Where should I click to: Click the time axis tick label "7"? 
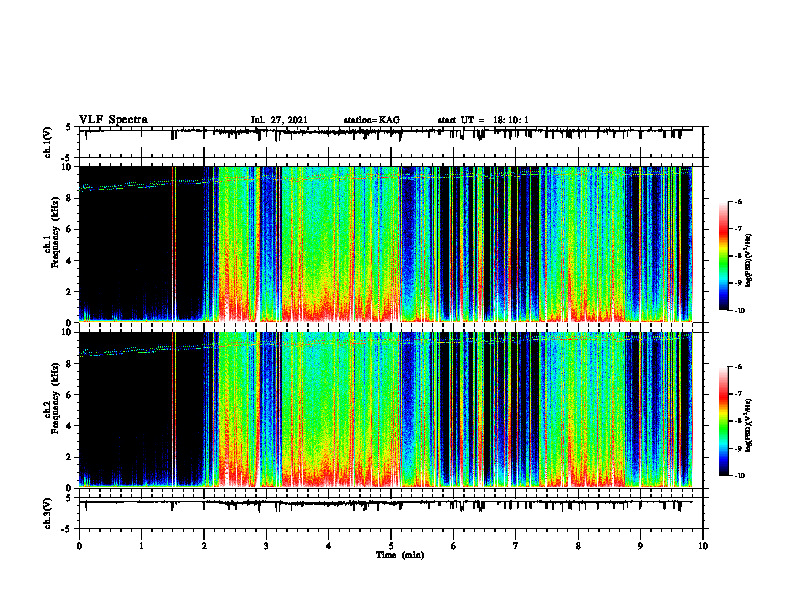516,546
